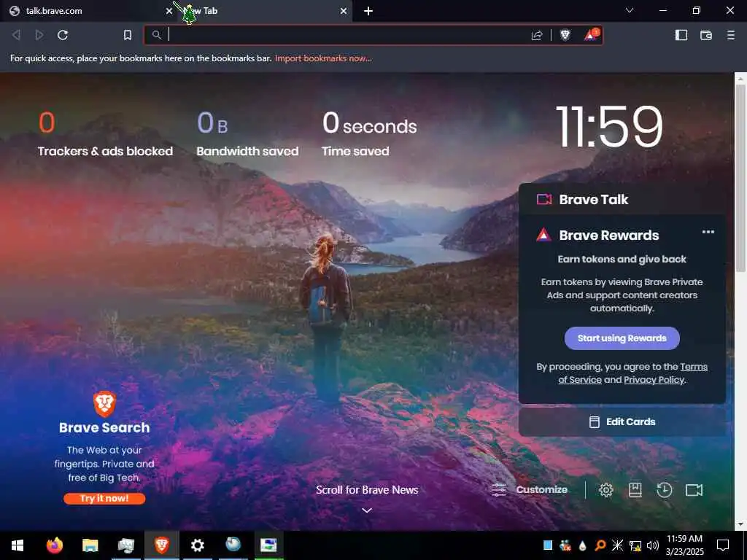Click Try it now! Brave Search button
This screenshot has width=747, height=560.
pyautogui.click(x=104, y=499)
